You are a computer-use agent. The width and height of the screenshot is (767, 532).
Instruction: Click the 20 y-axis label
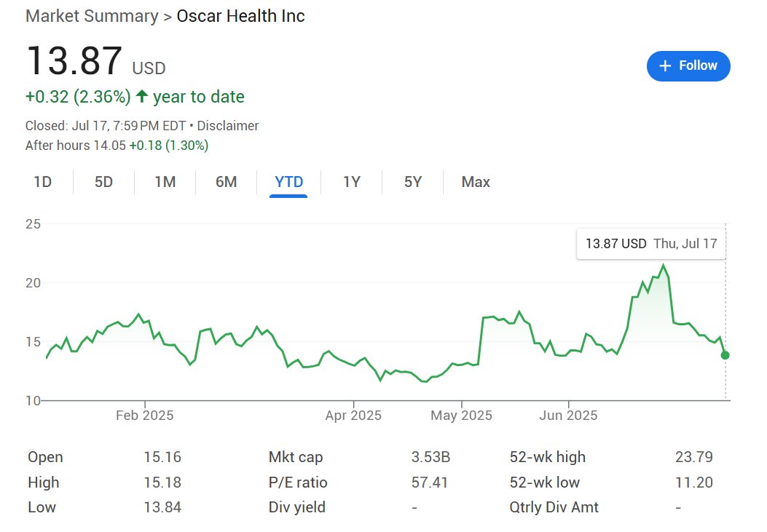33,283
